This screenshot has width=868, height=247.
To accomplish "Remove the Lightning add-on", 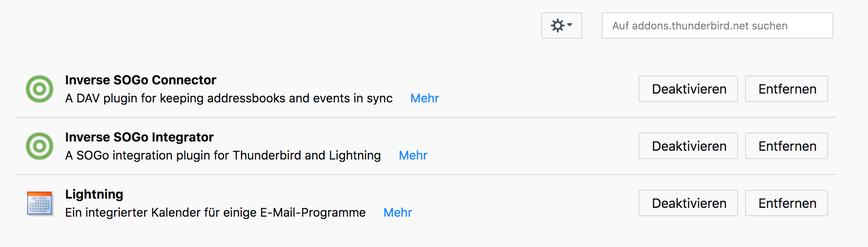I will click(786, 203).
